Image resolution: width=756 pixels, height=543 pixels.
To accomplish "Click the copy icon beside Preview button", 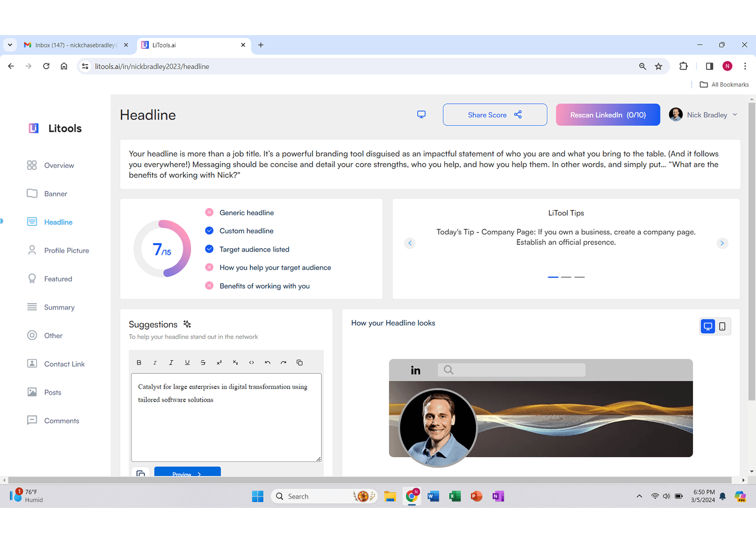I will tap(141, 472).
